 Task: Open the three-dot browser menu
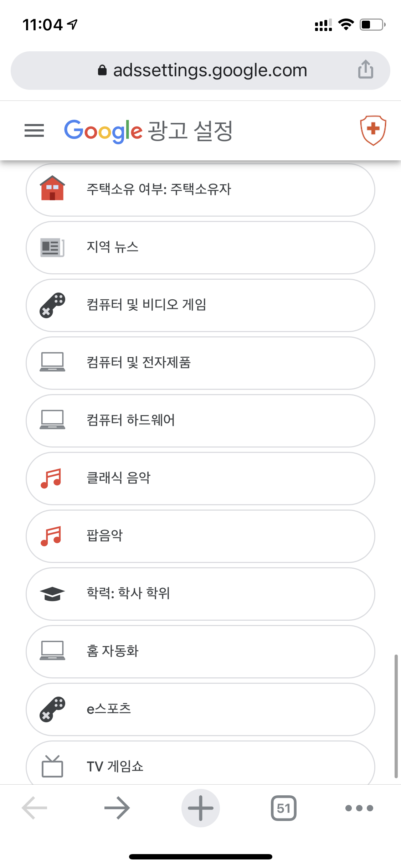click(359, 808)
